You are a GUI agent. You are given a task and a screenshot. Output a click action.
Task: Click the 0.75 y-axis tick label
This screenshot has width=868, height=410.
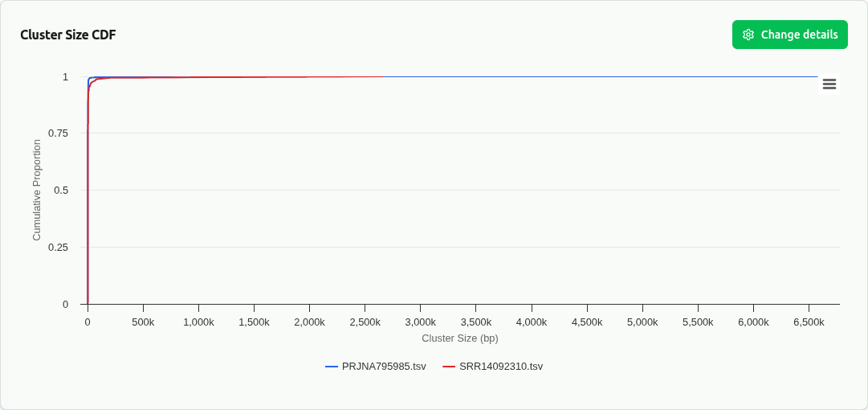(x=58, y=133)
